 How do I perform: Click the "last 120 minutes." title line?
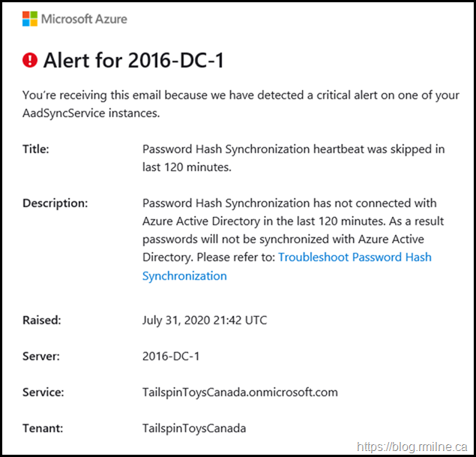tap(187, 167)
